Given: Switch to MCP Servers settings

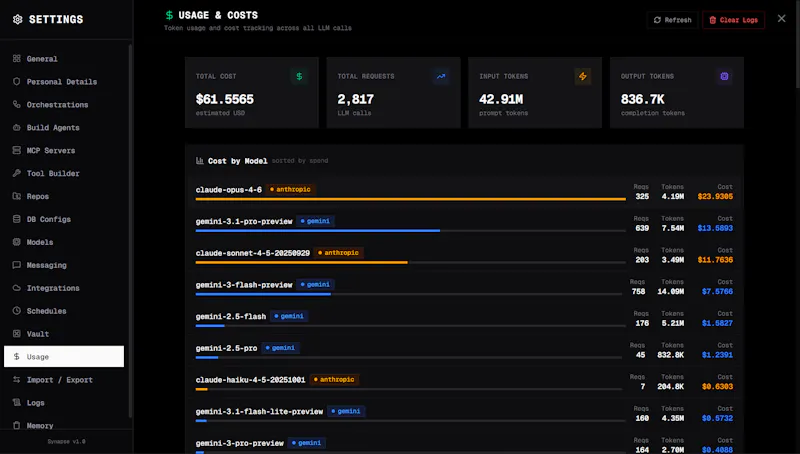Looking at the screenshot, I should click(64, 150).
